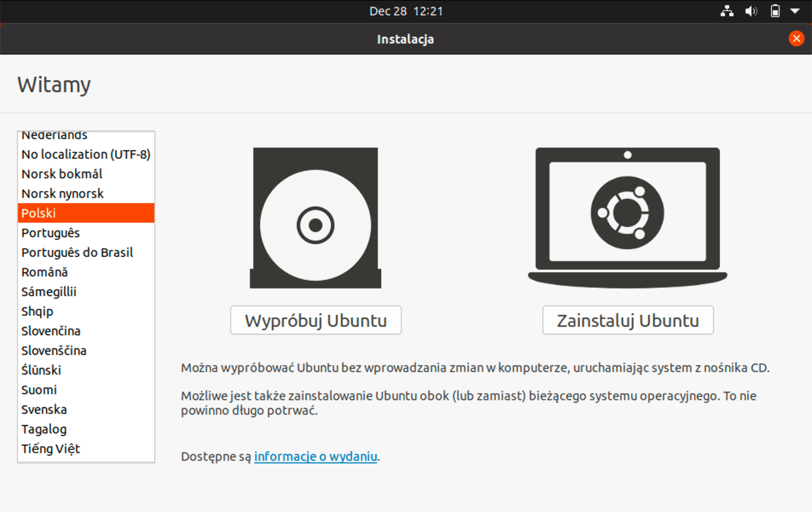This screenshot has width=812, height=512.
Task: Click the battery indicator icon
Action: pos(775,11)
